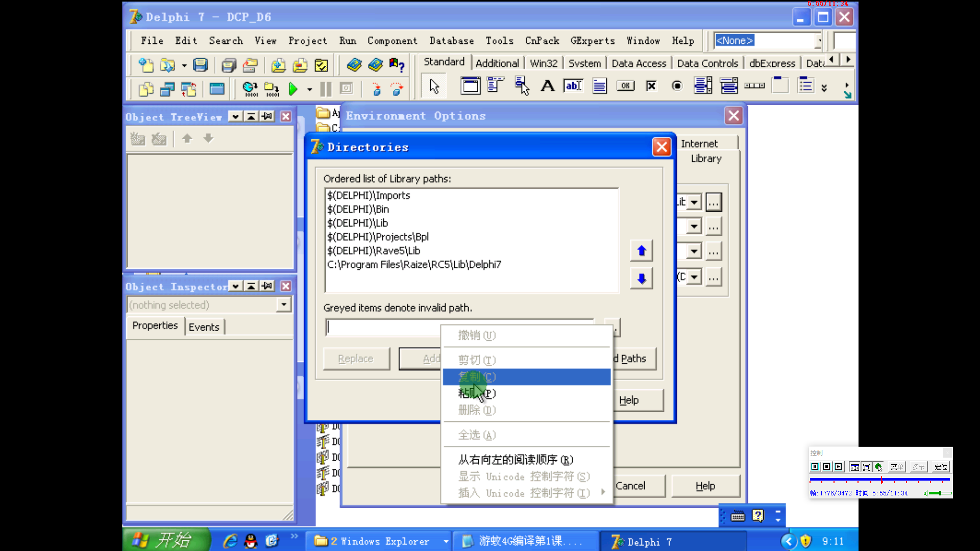Click the Library path ellipsis button
This screenshot has width=980, height=551.
click(x=714, y=202)
